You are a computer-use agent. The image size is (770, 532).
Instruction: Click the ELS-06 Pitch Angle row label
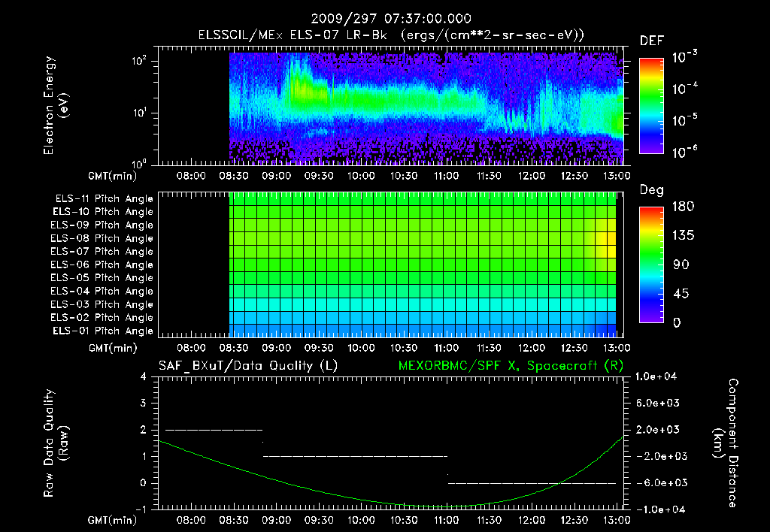(x=102, y=265)
